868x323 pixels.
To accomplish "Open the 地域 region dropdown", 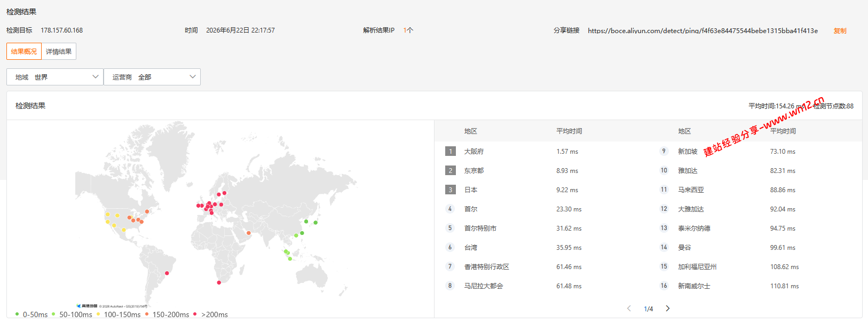I will tap(55, 77).
